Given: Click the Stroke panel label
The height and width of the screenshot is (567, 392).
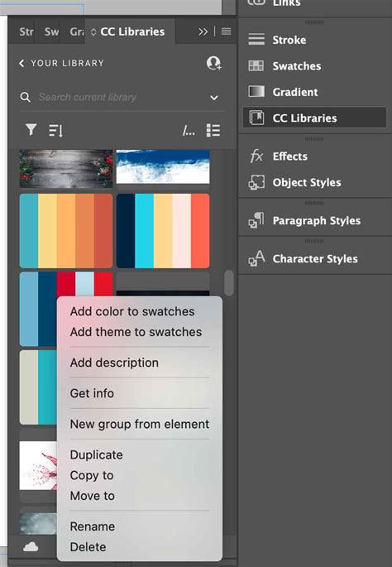Looking at the screenshot, I should (x=289, y=40).
